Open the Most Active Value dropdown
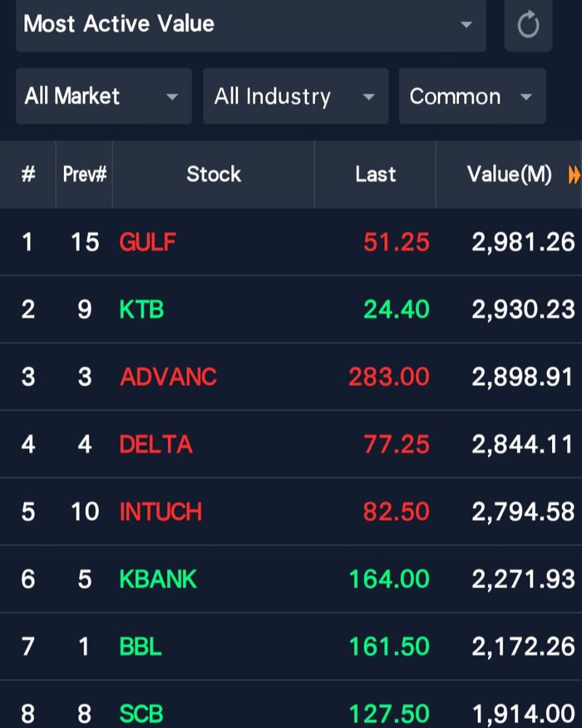The width and height of the screenshot is (582, 728). (250, 25)
